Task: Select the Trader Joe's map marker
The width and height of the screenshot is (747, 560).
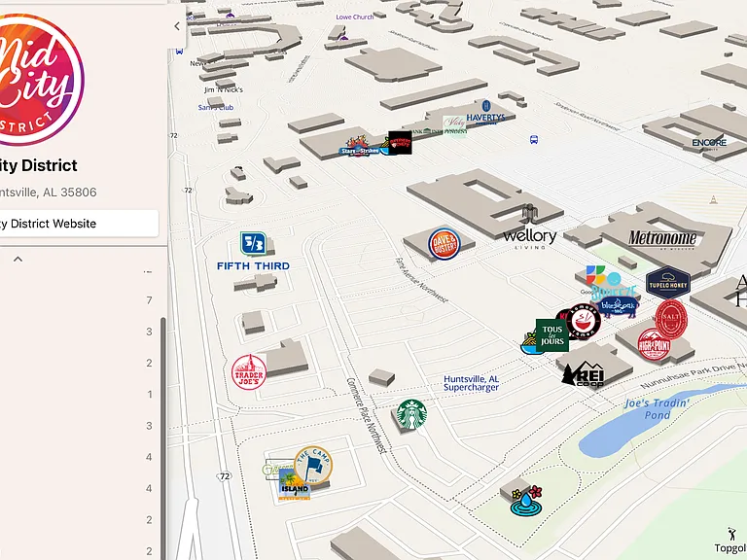Action: click(x=249, y=372)
